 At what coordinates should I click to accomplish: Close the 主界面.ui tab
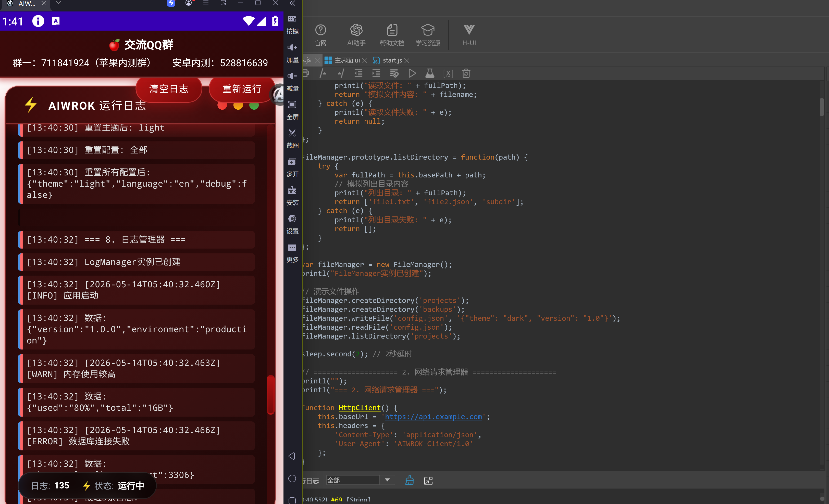pyautogui.click(x=365, y=60)
